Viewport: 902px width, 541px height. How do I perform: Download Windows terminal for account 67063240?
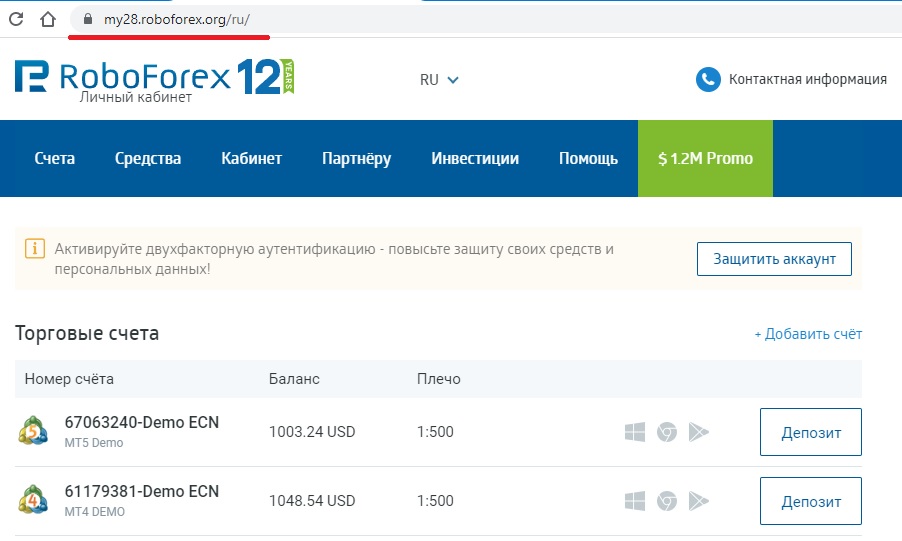click(635, 432)
